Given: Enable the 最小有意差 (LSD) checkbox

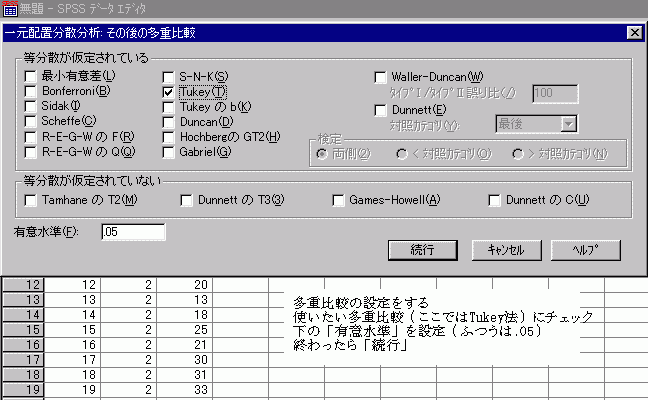Looking at the screenshot, I should tap(32, 77).
